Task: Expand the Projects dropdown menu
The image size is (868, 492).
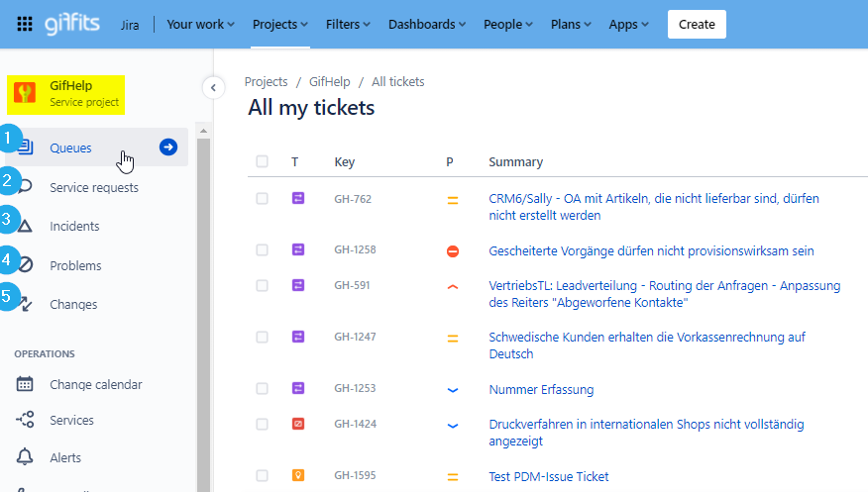Action: tap(279, 24)
